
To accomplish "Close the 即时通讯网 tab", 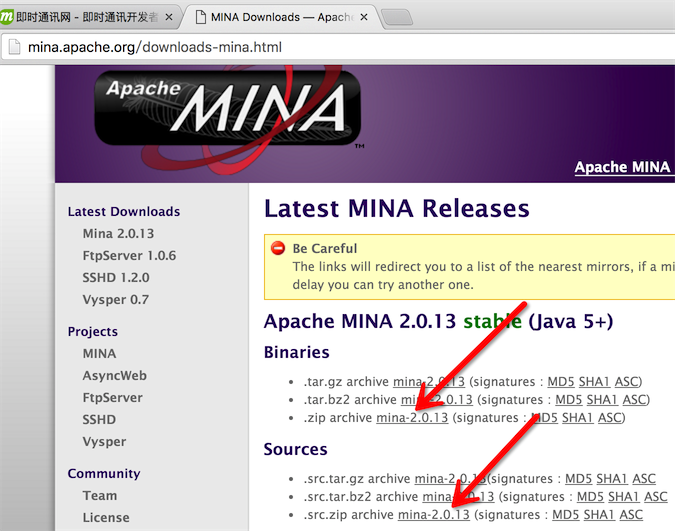I will tap(169, 17).
